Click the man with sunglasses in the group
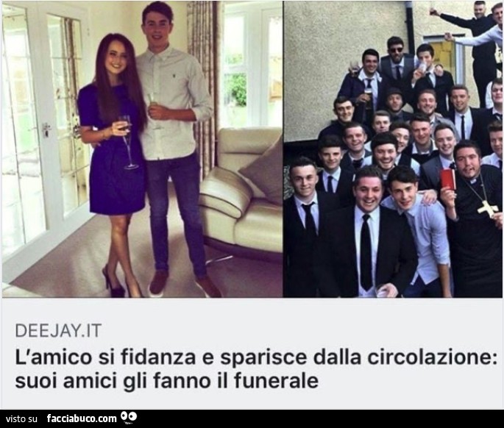 [396, 60]
